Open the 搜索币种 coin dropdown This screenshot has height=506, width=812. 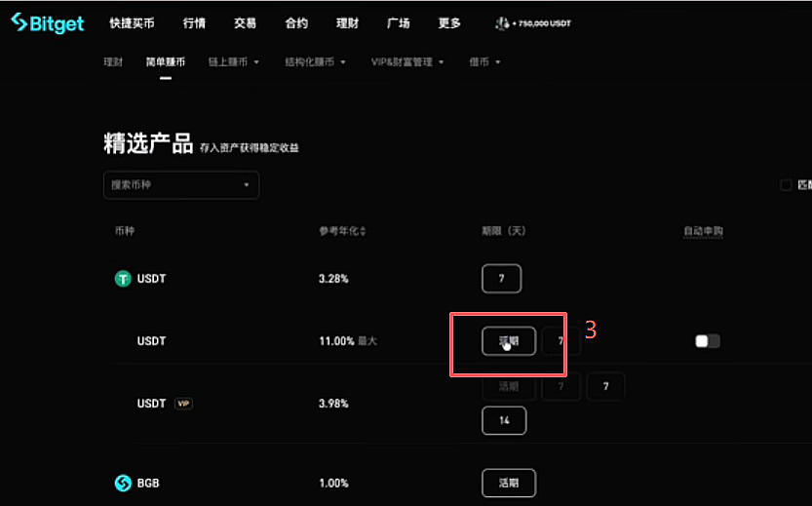point(181,185)
